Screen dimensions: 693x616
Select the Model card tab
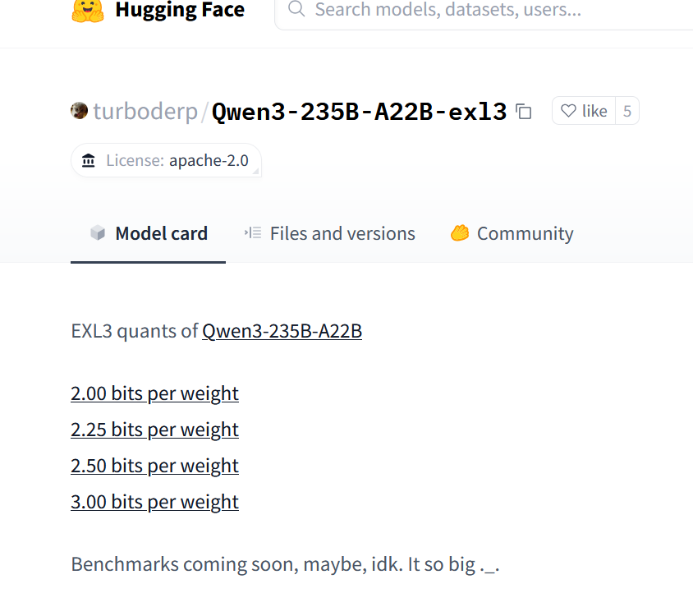[148, 233]
